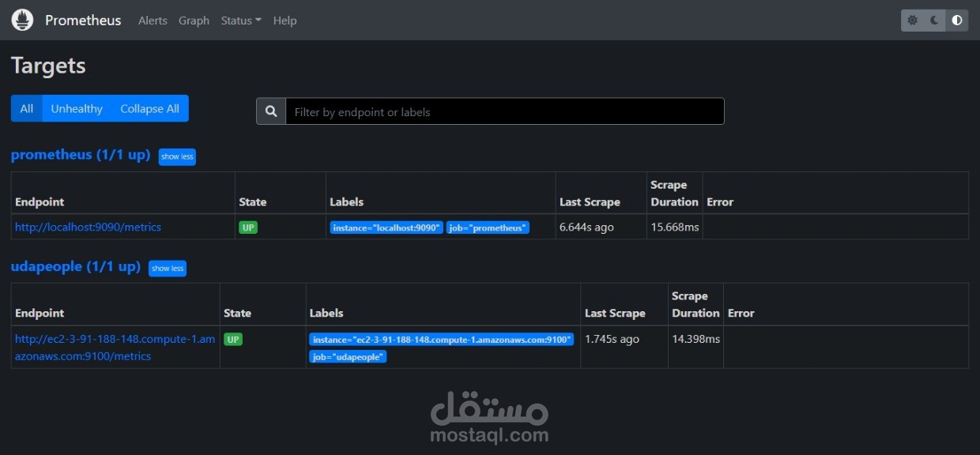Click the 6.644s ago last scrape value

click(586, 227)
